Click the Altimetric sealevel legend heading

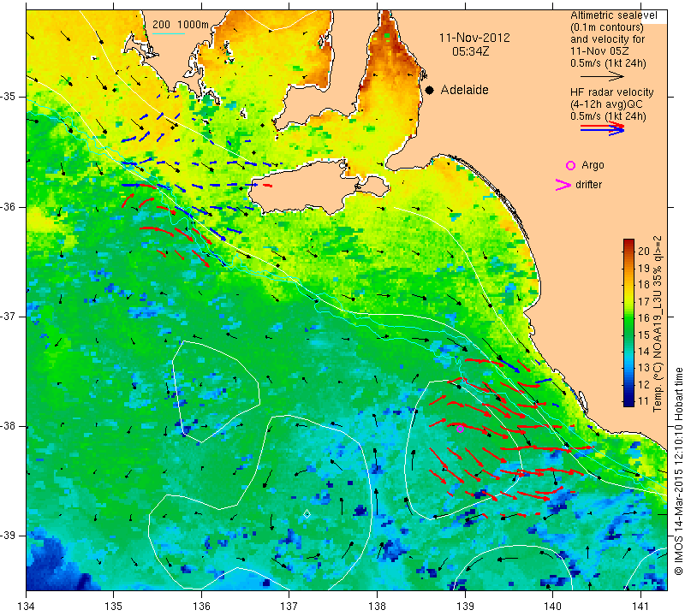click(x=613, y=15)
